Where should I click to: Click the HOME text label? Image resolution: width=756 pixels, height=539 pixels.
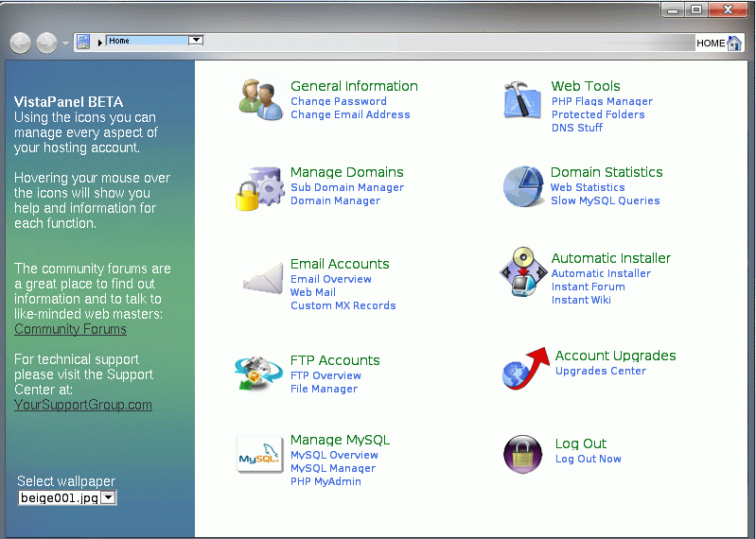pos(711,43)
